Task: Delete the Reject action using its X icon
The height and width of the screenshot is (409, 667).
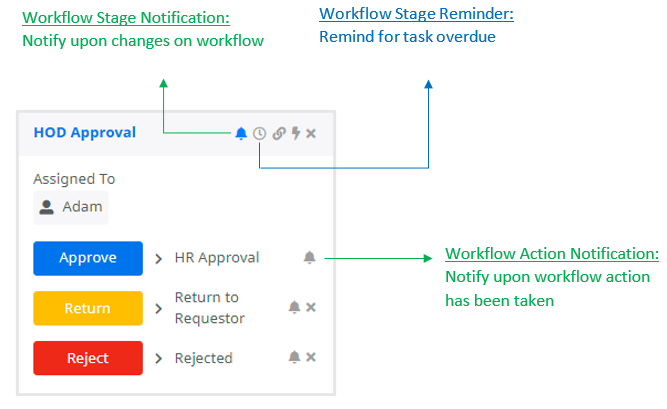Action: (x=311, y=357)
